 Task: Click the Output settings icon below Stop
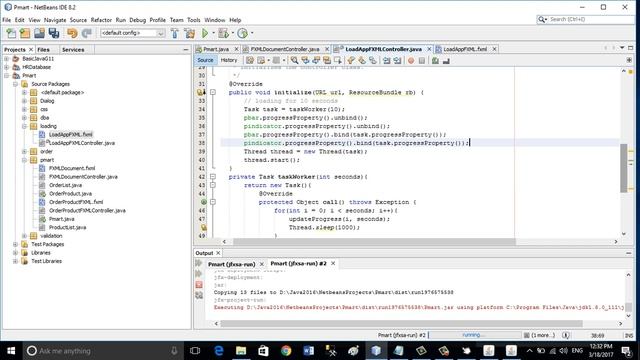[199, 295]
